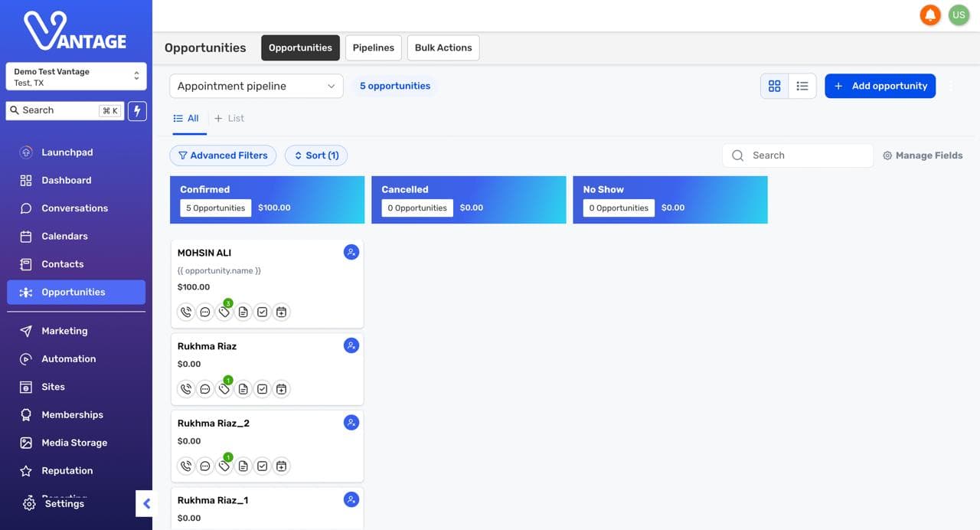
Task: Open the Bulk Actions tab
Action: [x=443, y=47]
